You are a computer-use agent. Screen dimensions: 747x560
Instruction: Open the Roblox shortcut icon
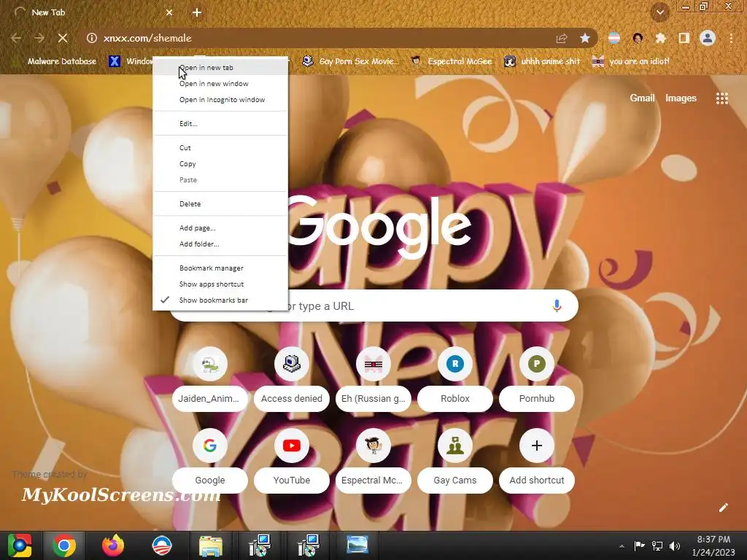click(455, 364)
